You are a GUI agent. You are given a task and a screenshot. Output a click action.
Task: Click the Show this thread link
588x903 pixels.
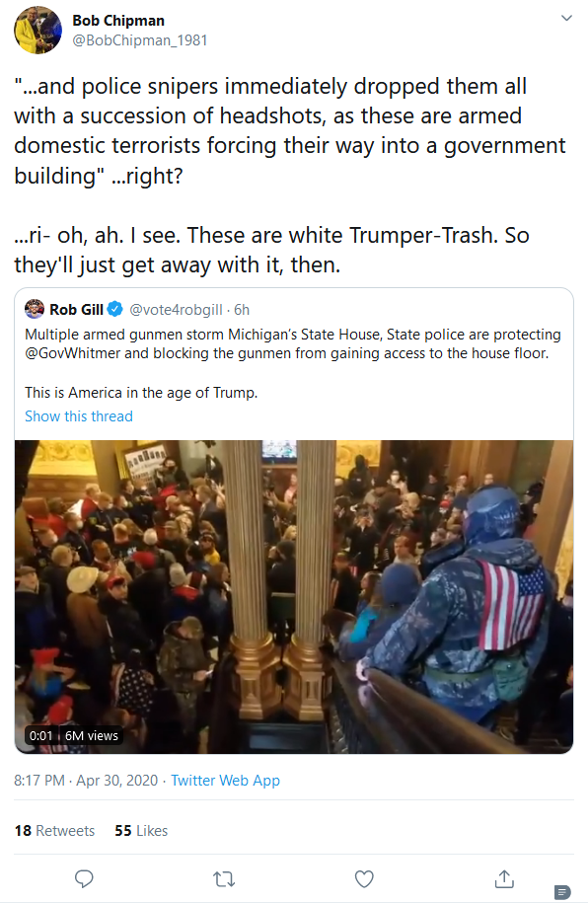pyautogui.click(x=79, y=416)
